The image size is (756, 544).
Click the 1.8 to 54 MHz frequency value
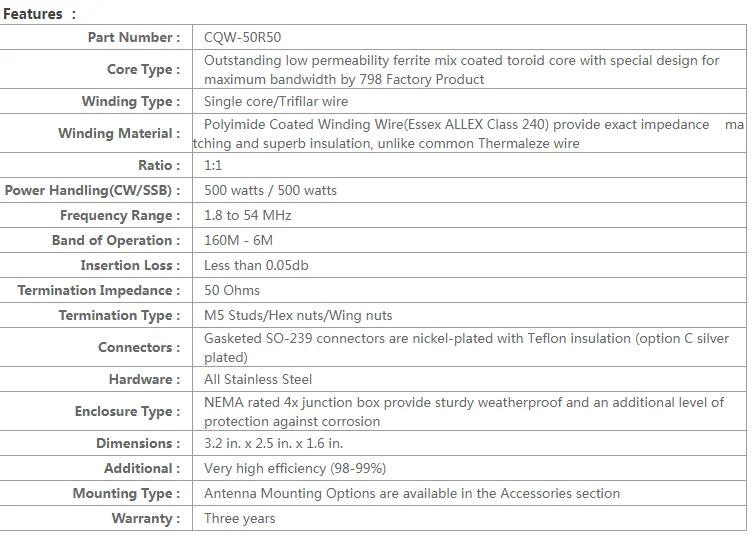(x=247, y=215)
